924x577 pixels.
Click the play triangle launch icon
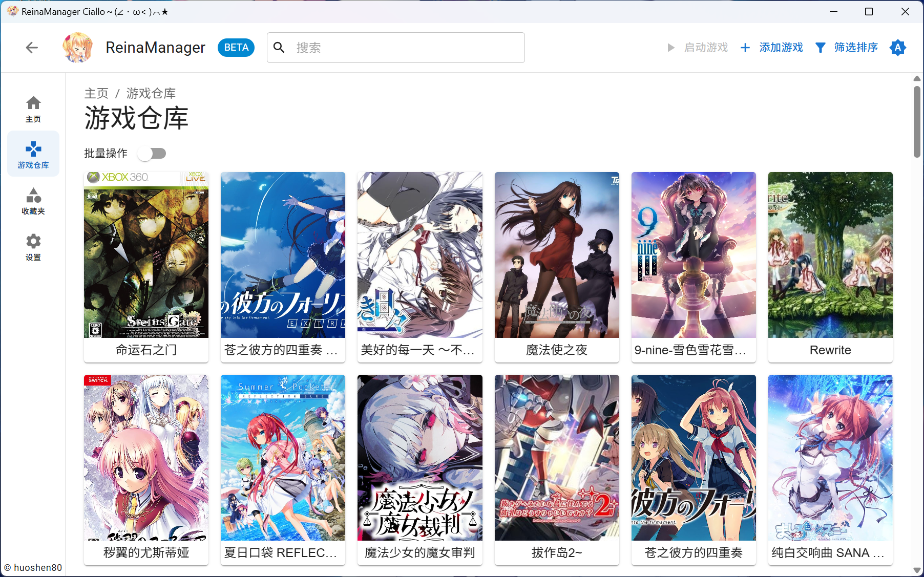671,48
